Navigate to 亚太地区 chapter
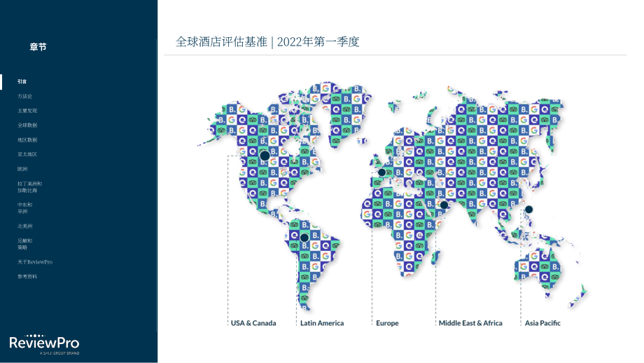 27,154
